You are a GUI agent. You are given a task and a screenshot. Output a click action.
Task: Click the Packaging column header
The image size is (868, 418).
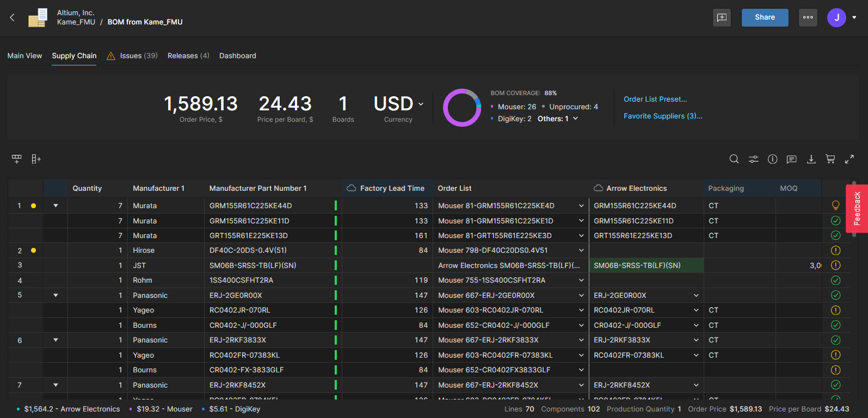(726, 188)
